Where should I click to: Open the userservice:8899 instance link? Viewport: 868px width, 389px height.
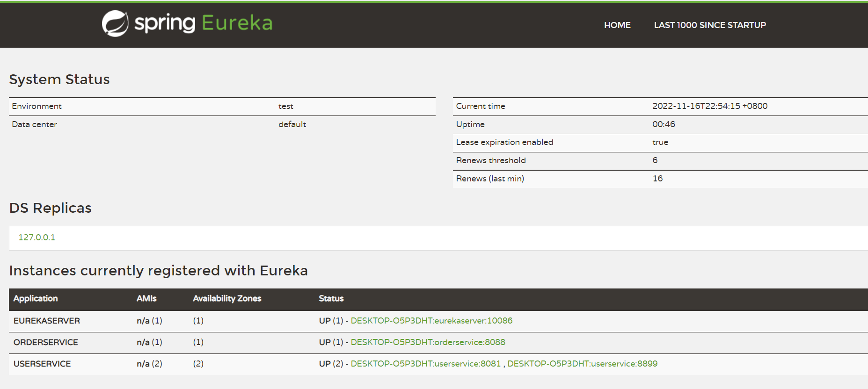tap(582, 364)
